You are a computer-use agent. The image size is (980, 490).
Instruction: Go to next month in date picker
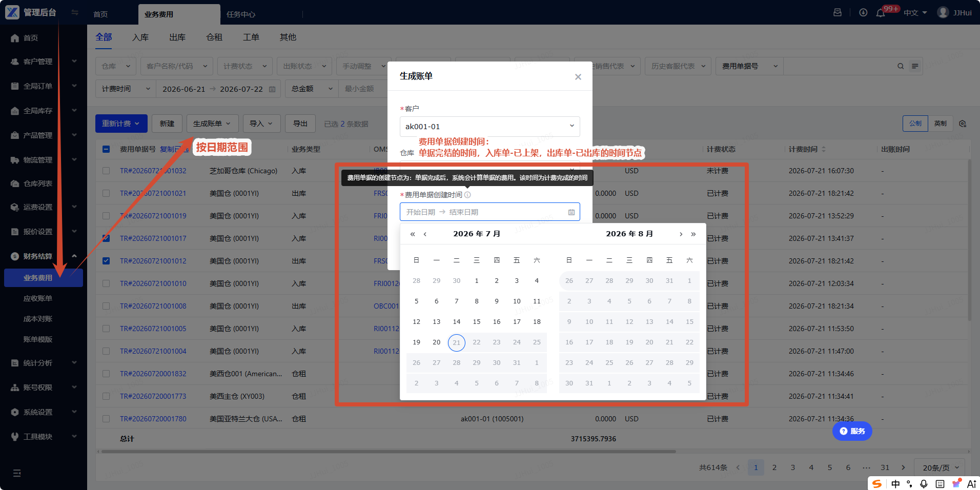click(681, 234)
